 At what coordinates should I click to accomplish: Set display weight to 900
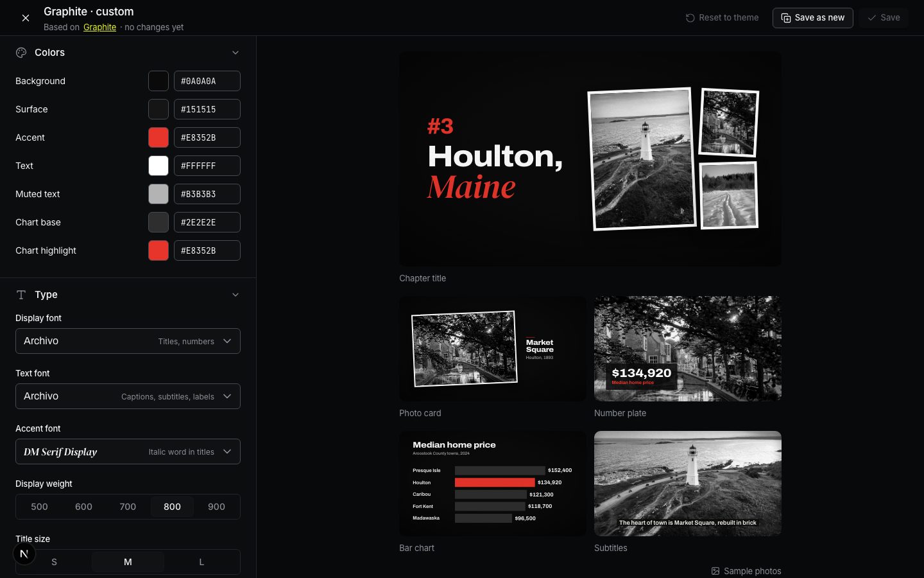[216, 507]
